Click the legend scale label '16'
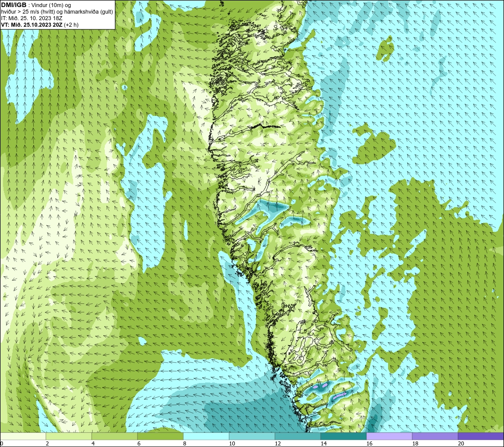 [x=369, y=444]
